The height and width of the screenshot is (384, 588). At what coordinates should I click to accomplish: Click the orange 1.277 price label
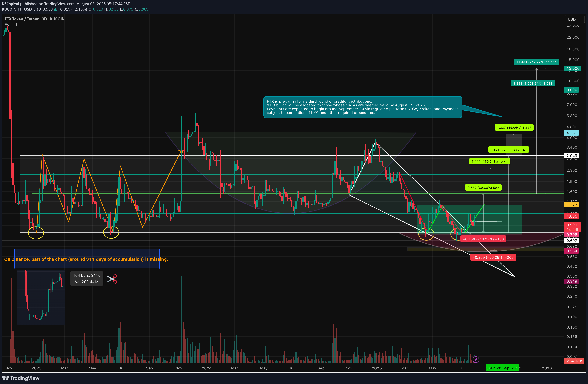pos(572,205)
